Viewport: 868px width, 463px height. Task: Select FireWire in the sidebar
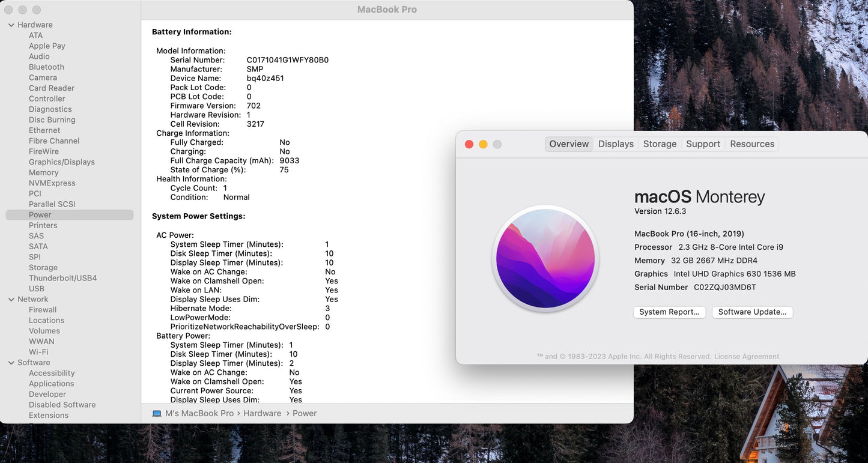[x=44, y=151]
